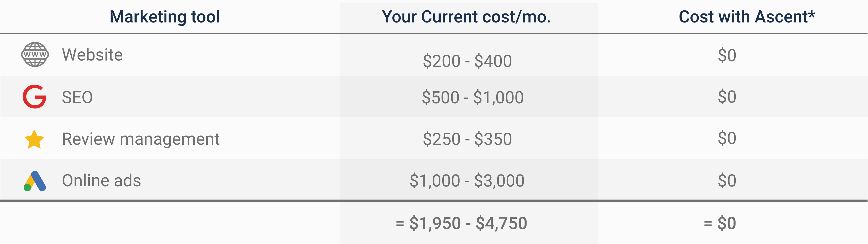Viewport: 868px width, 244px height.
Task: Click the red Google G icon
Action: tap(34, 97)
